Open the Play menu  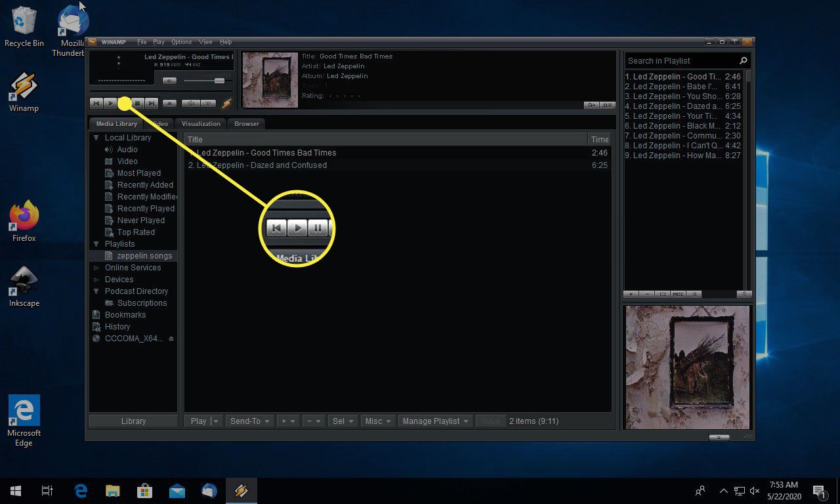click(159, 42)
